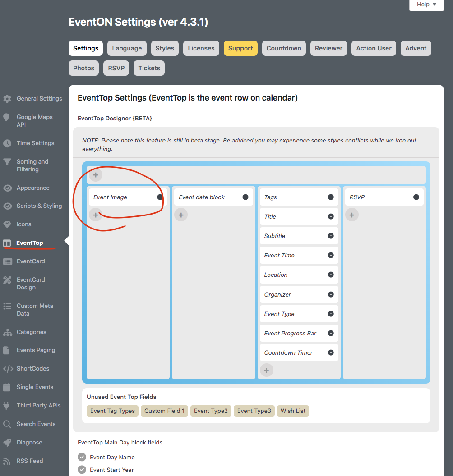Click the Google Maps API pin icon
The height and width of the screenshot is (476, 453).
click(x=7, y=117)
